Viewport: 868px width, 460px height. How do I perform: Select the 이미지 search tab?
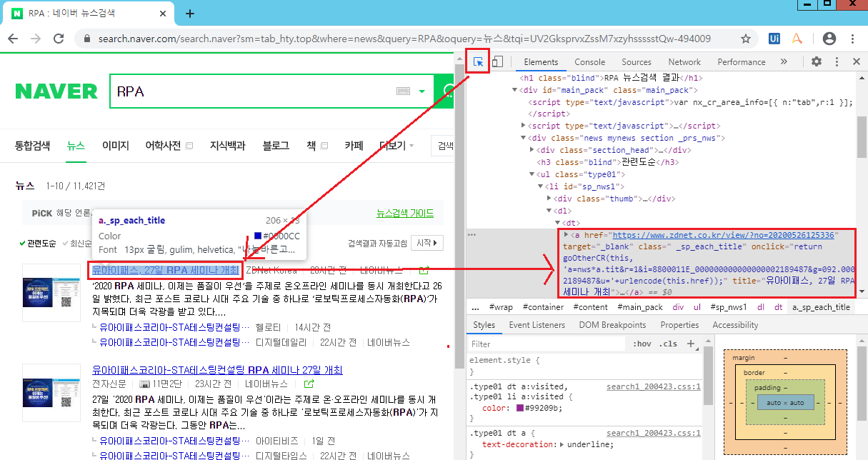tap(116, 146)
